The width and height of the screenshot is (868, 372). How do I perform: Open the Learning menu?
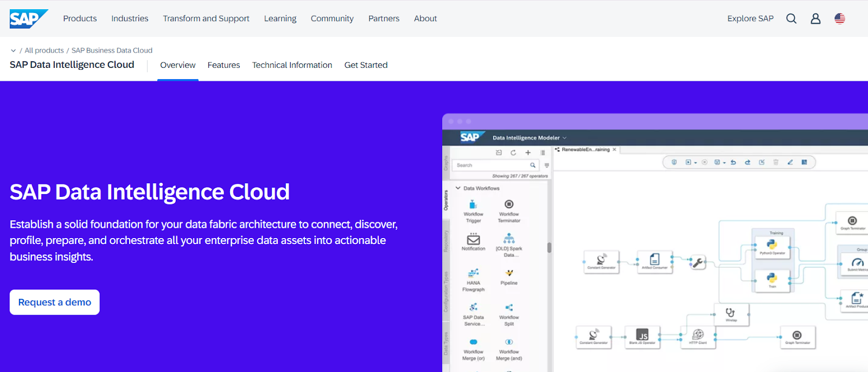280,18
